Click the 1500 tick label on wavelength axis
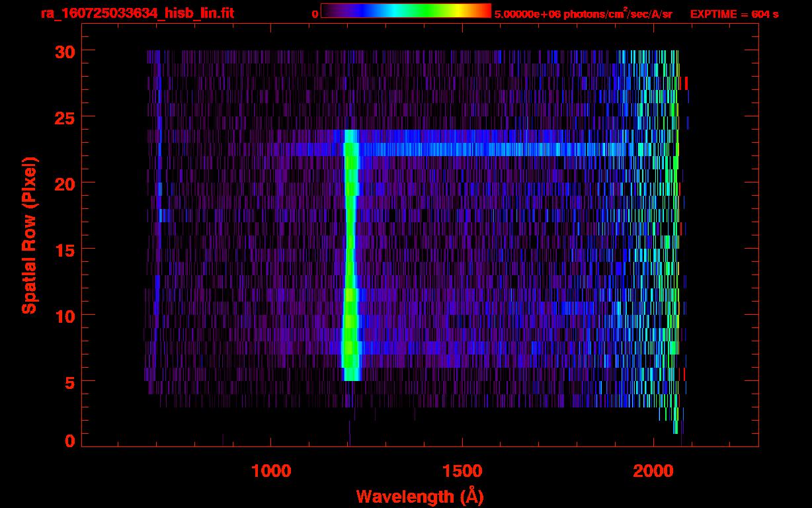812x508 pixels. 462,471
